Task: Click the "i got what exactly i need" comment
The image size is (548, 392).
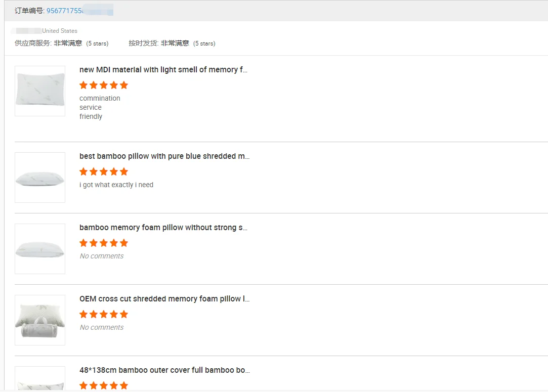Action: 116,185
